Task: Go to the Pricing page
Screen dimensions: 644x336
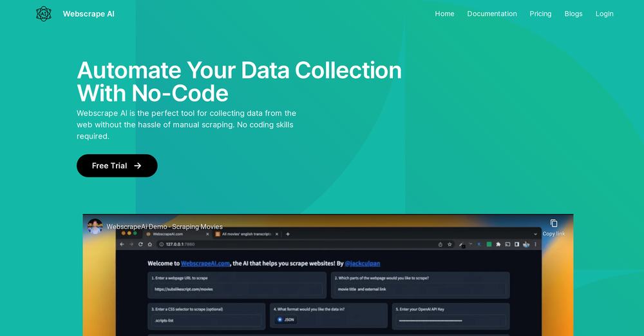Action: pyautogui.click(x=540, y=14)
